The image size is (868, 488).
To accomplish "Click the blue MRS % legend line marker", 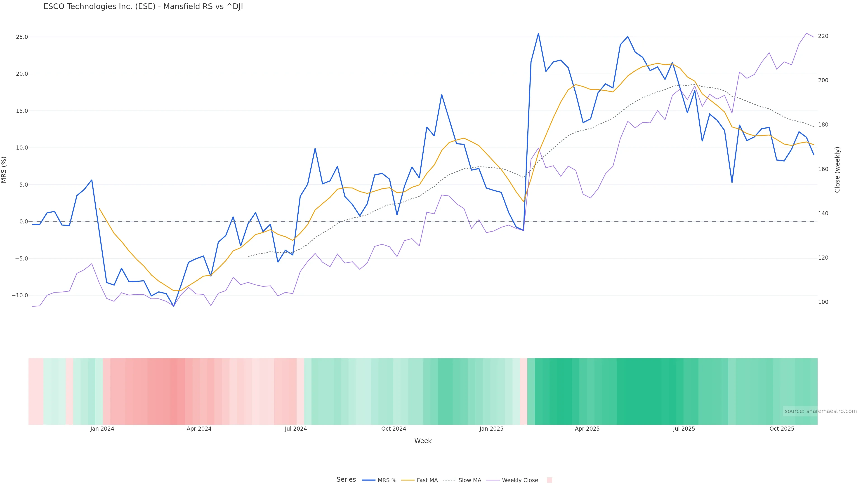I will click(x=369, y=480).
